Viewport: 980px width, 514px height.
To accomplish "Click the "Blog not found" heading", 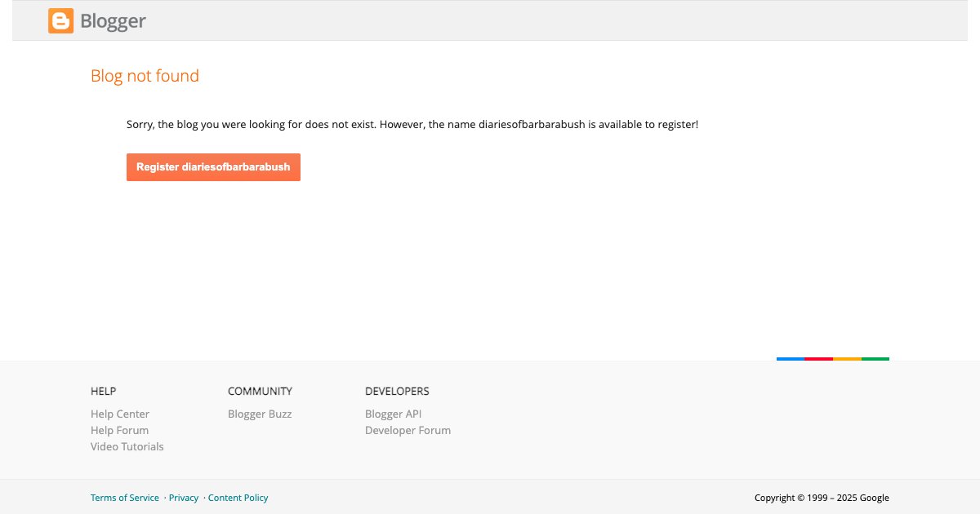I will click(145, 76).
